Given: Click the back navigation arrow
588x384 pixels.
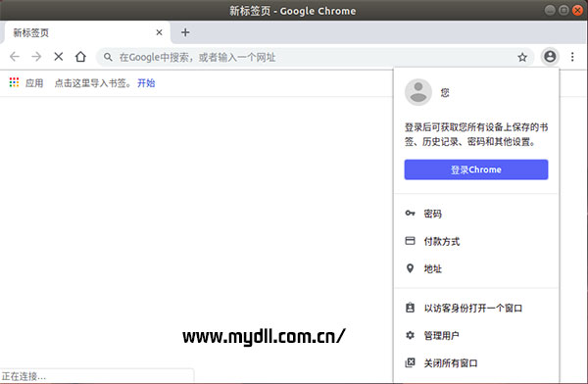Looking at the screenshot, I should (x=15, y=57).
